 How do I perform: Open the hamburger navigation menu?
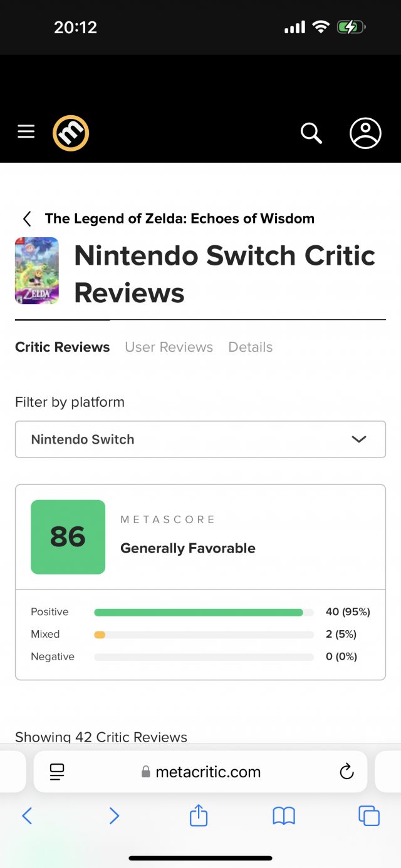pos(26,131)
